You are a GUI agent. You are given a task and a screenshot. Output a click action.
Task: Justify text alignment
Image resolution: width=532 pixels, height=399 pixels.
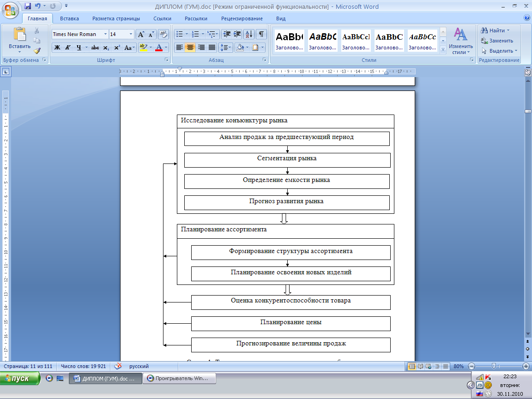[212, 48]
